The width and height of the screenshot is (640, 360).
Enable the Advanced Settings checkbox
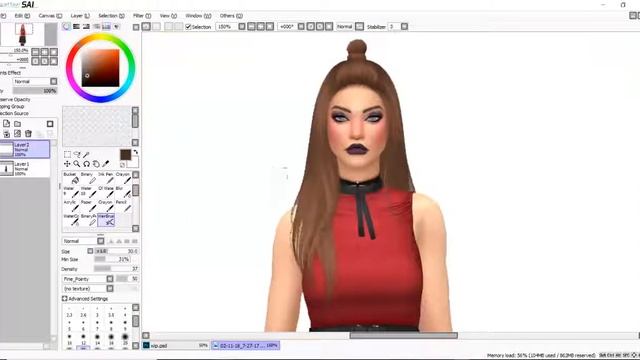coord(64,299)
